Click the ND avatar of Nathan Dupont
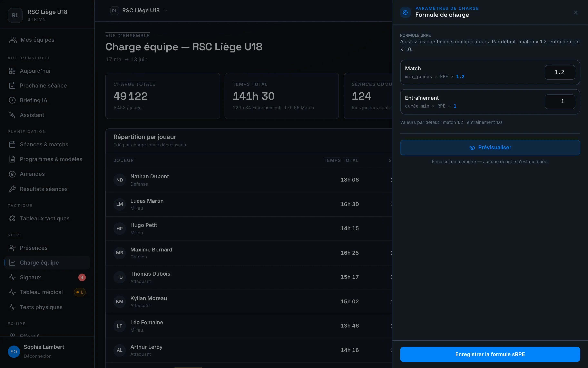This screenshot has width=588, height=368. pyautogui.click(x=120, y=180)
